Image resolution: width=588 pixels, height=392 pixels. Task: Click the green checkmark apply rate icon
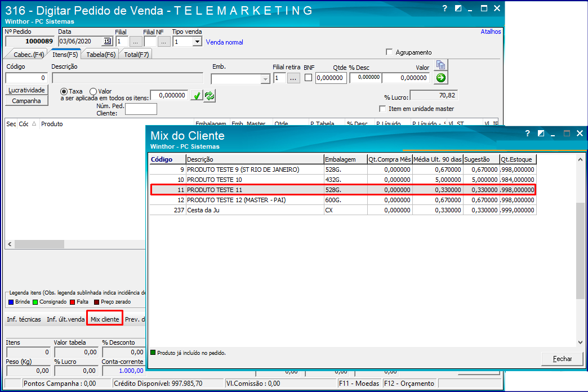pos(197,96)
